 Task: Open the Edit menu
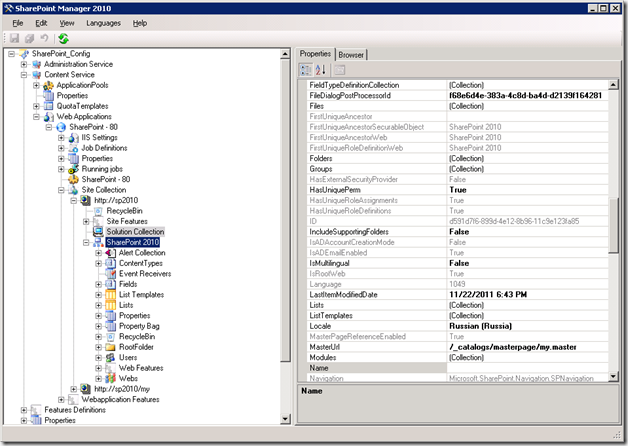41,23
